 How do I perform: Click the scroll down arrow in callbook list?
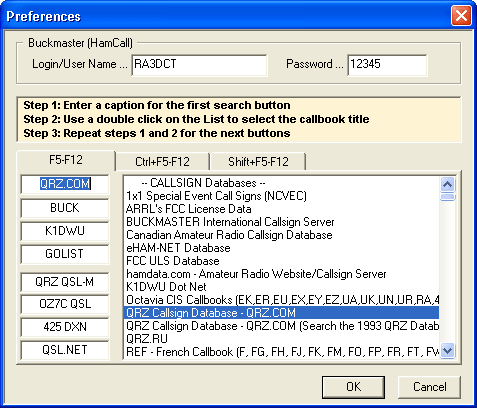click(447, 351)
